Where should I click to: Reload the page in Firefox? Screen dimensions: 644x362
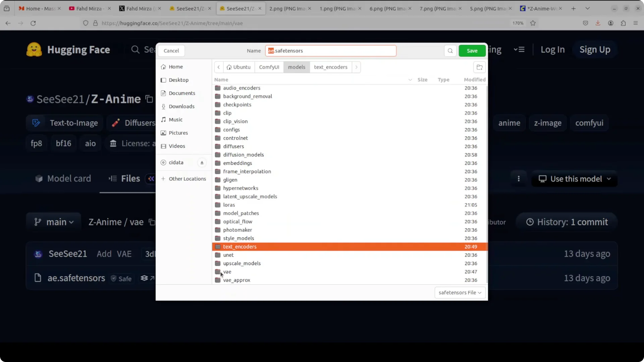[x=33, y=23]
